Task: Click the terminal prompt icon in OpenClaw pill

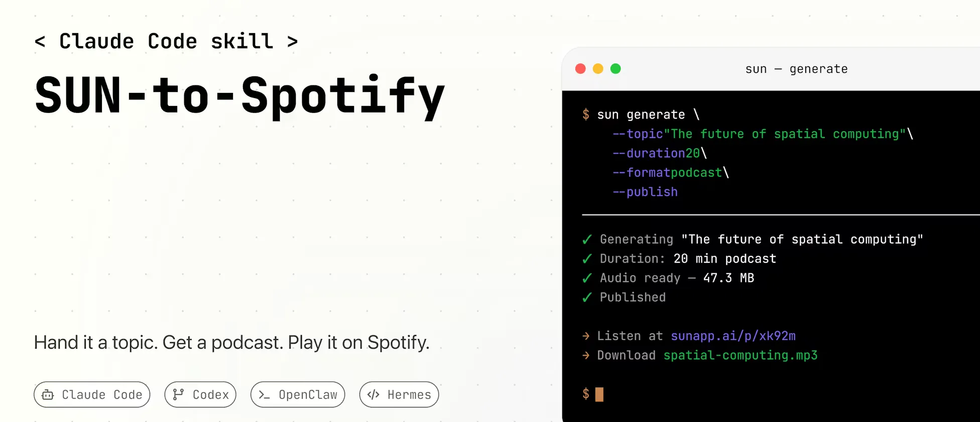Action: [x=264, y=395]
